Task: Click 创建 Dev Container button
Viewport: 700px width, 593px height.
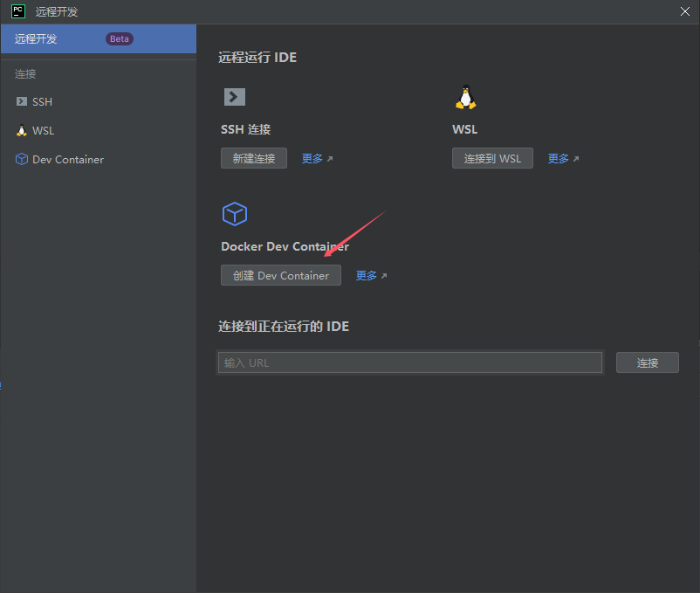Action: tap(281, 275)
